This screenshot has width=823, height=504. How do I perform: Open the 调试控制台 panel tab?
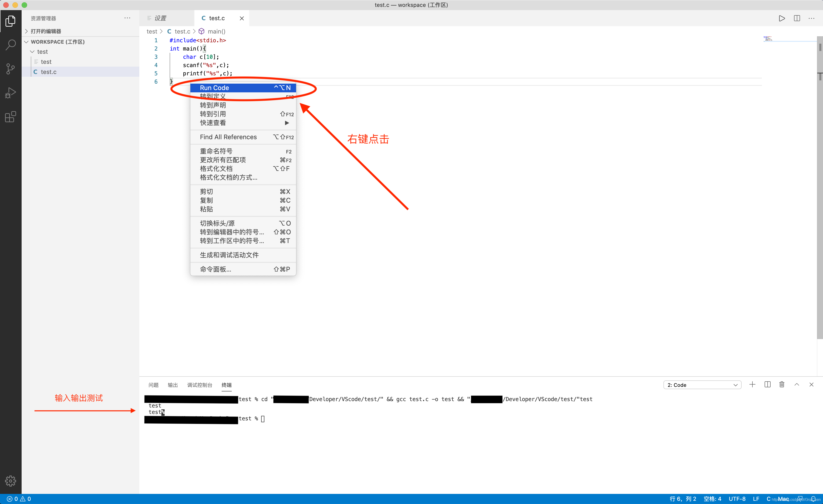tap(200, 385)
